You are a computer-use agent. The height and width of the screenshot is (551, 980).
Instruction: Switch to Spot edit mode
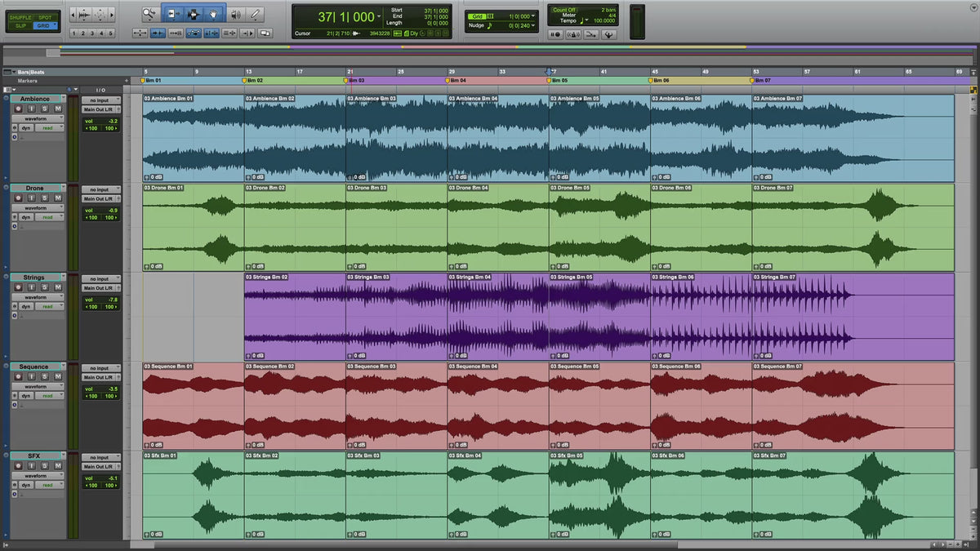(x=45, y=16)
